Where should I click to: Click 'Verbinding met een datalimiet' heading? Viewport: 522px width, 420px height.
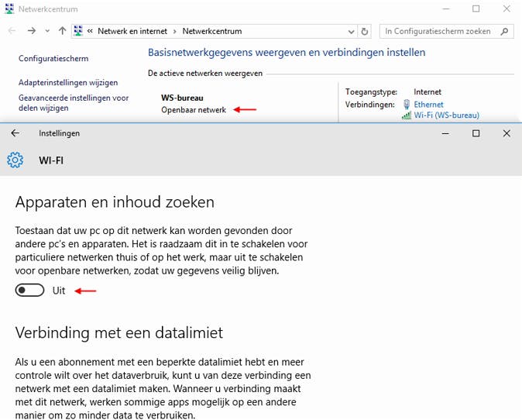coord(118,332)
